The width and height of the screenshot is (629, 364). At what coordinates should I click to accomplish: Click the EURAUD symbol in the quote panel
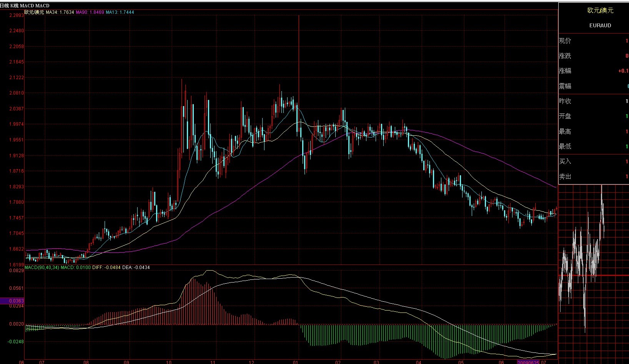click(x=600, y=25)
